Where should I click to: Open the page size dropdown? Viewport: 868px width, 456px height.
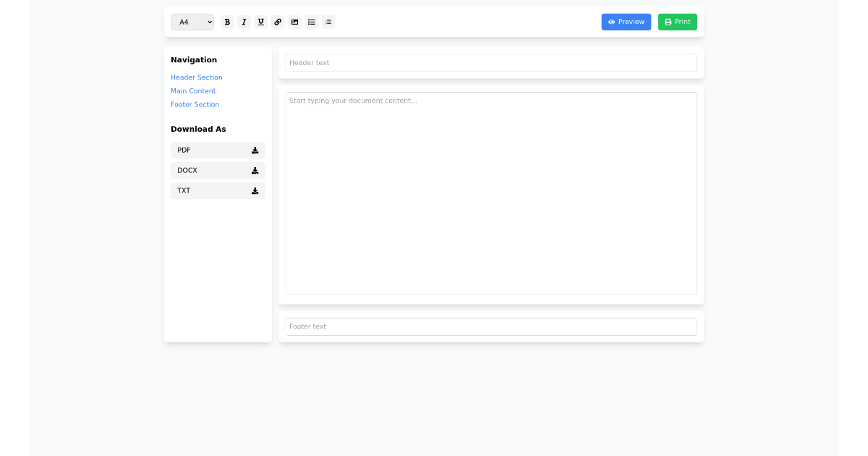coord(192,22)
